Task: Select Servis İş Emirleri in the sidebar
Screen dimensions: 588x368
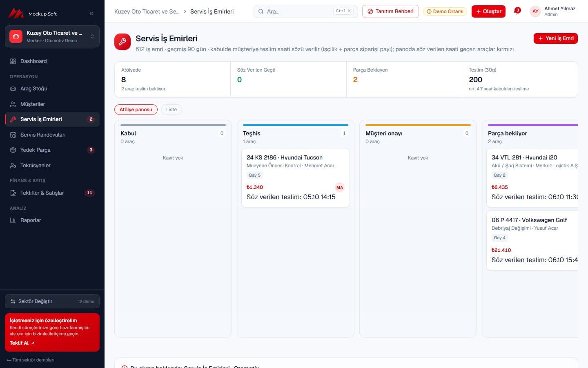Action: pos(52,119)
